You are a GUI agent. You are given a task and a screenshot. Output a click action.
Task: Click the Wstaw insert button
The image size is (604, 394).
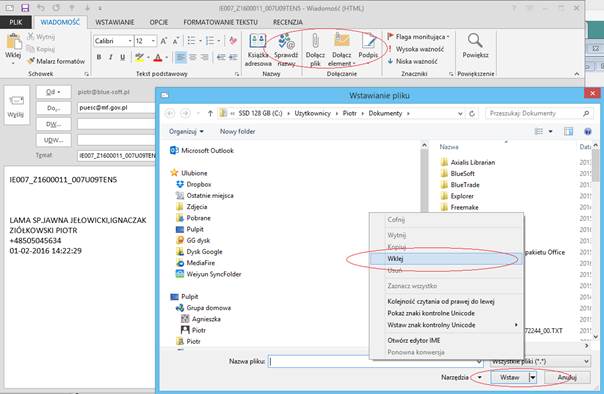(x=510, y=377)
